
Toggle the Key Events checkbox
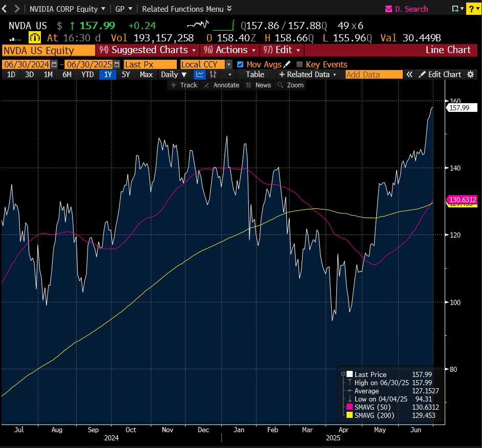[x=300, y=64]
